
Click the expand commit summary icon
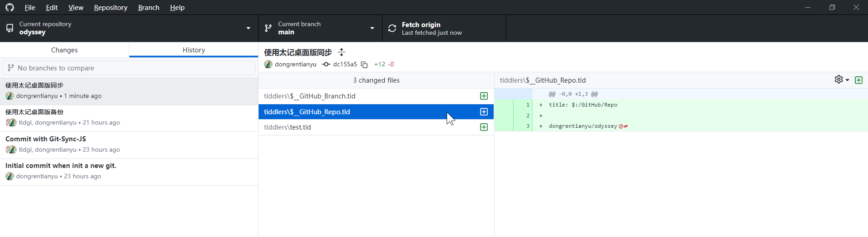point(342,52)
